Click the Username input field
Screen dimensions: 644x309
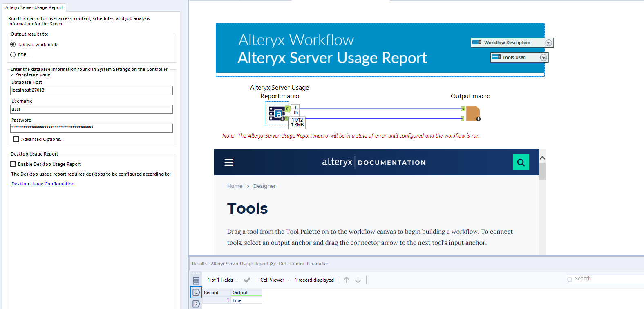tap(92, 109)
